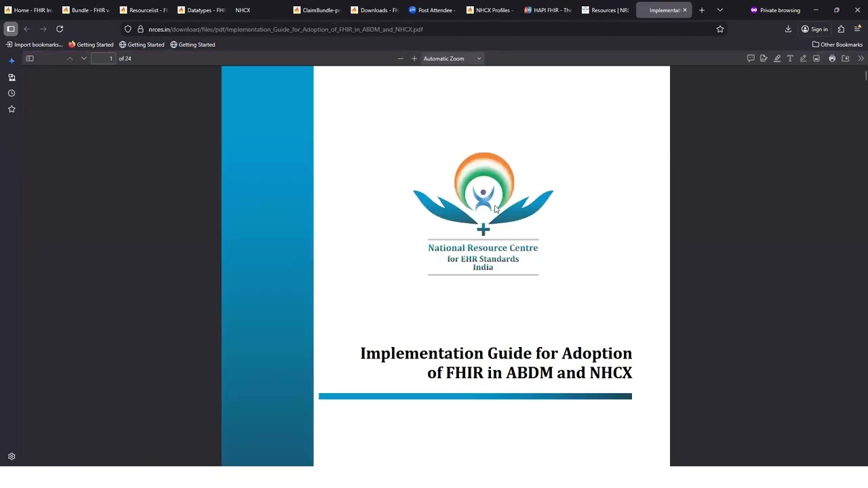Print the PDF document
The width and height of the screenshot is (868, 488).
coord(832,58)
